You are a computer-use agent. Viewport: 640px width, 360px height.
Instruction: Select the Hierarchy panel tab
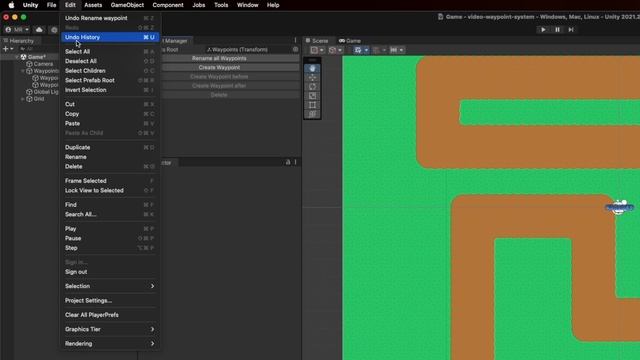(19, 41)
